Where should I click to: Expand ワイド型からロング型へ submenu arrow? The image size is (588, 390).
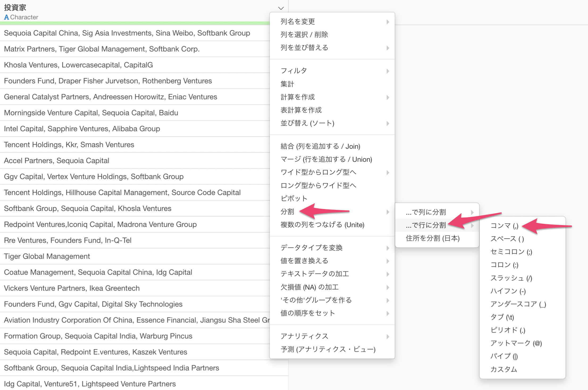[x=388, y=172]
